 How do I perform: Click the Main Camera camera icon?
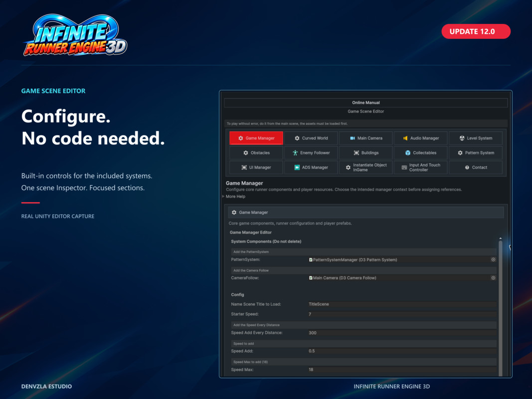352,138
